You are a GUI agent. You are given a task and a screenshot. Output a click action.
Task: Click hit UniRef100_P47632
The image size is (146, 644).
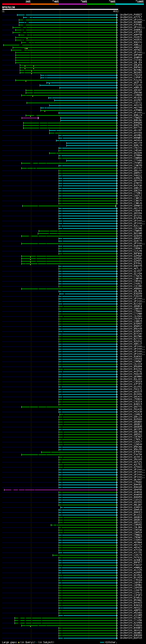tap(131, 557)
